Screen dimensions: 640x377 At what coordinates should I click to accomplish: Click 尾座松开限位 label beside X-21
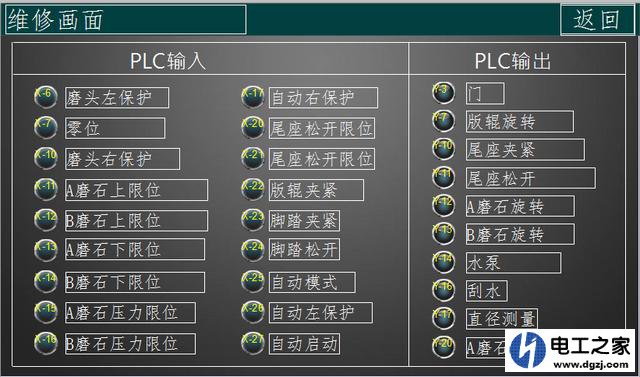click(x=322, y=159)
